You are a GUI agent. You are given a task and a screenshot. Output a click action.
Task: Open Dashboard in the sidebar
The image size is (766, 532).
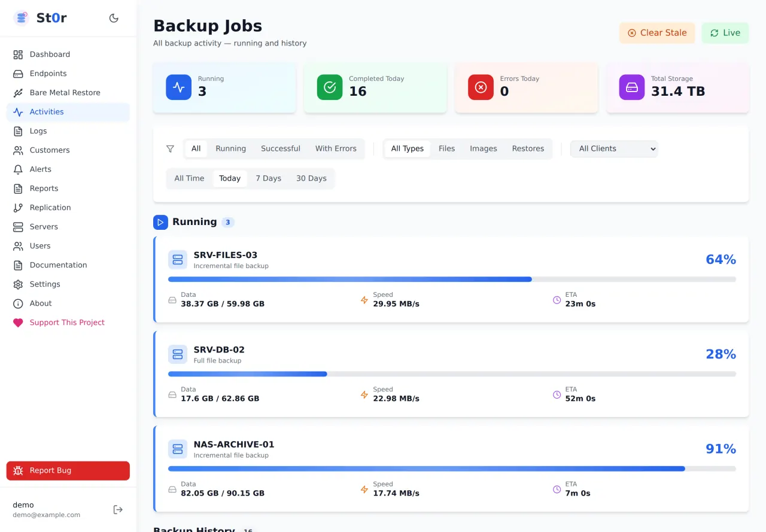click(x=68, y=54)
